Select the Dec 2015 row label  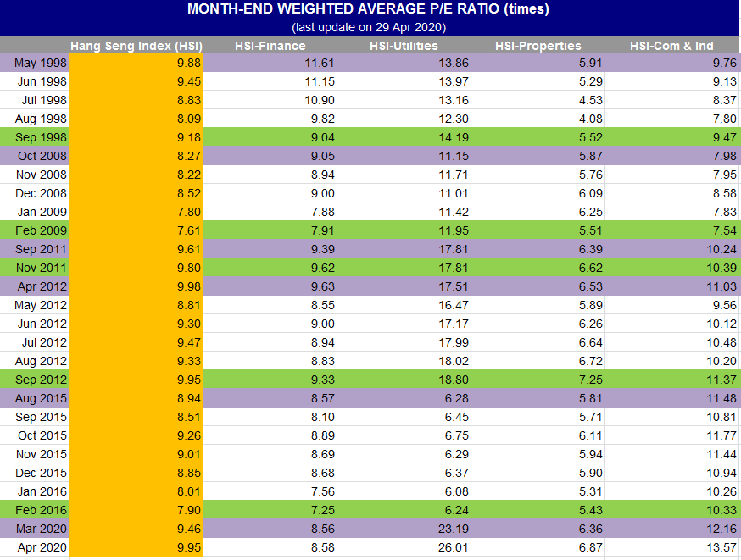41,473
